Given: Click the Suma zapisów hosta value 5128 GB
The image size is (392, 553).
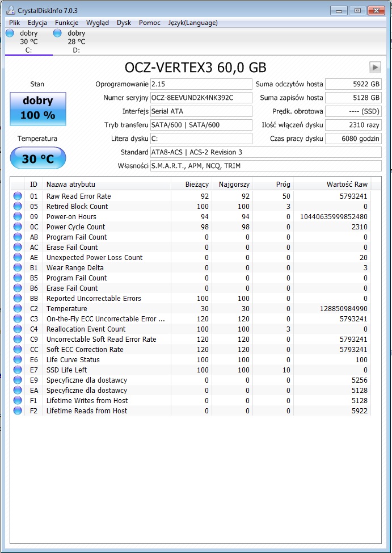Looking at the screenshot, I should 353,98.
